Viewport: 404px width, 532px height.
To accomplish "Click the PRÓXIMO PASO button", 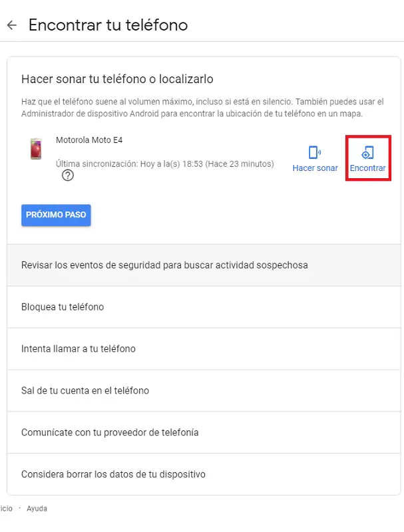I will pyautogui.click(x=56, y=215).
